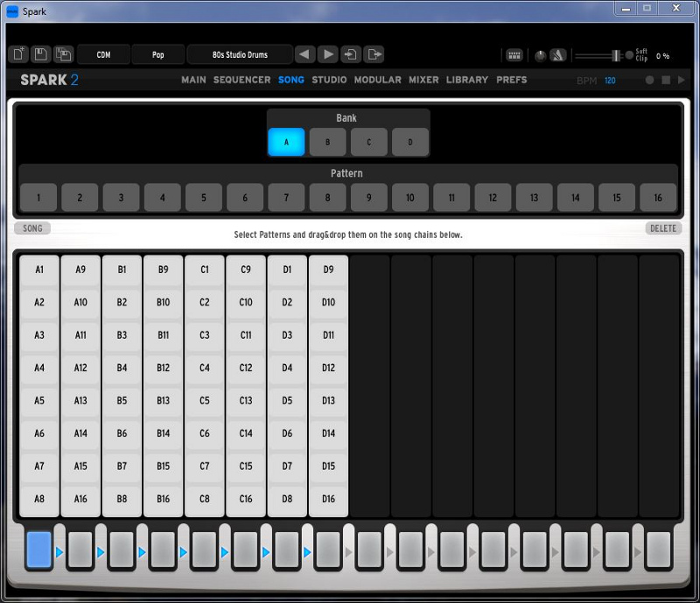Select the highlighted blue first song slot
The image size is (700, 603).
click(x=38, y=550)
